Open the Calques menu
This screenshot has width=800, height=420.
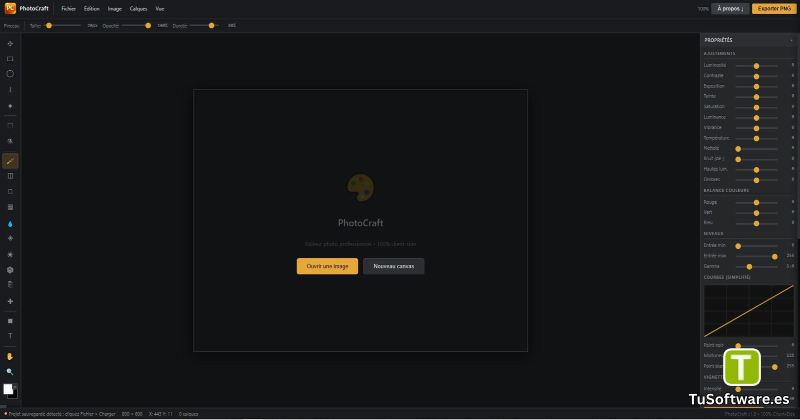click(x=138, y=9)
